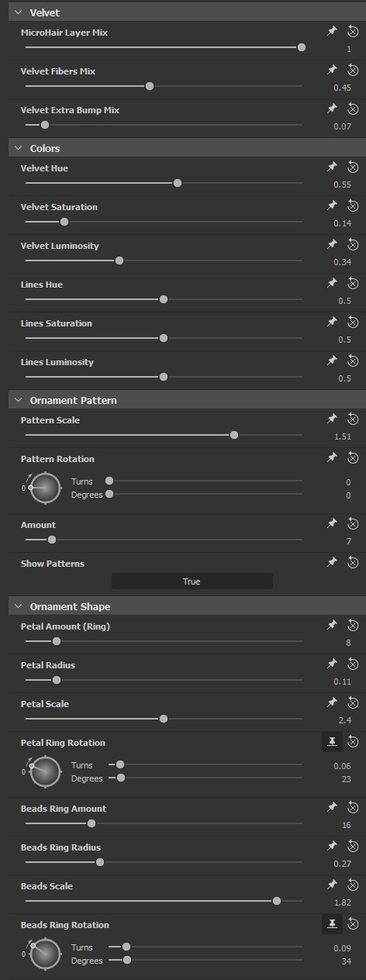Pin the MicroHair Layer Mix parameter
The image size is (366, 980).
click(332, 31)
